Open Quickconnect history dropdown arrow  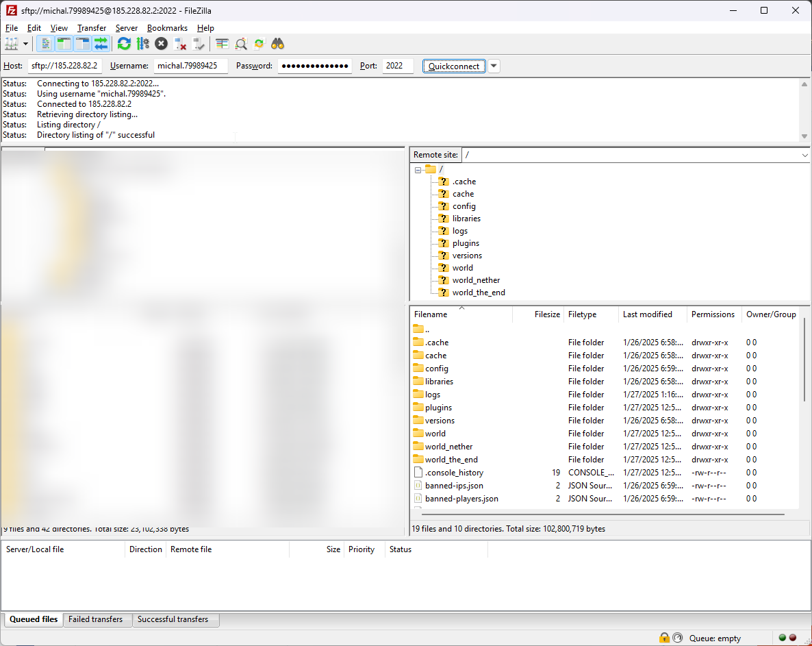[x=494, y=66]
